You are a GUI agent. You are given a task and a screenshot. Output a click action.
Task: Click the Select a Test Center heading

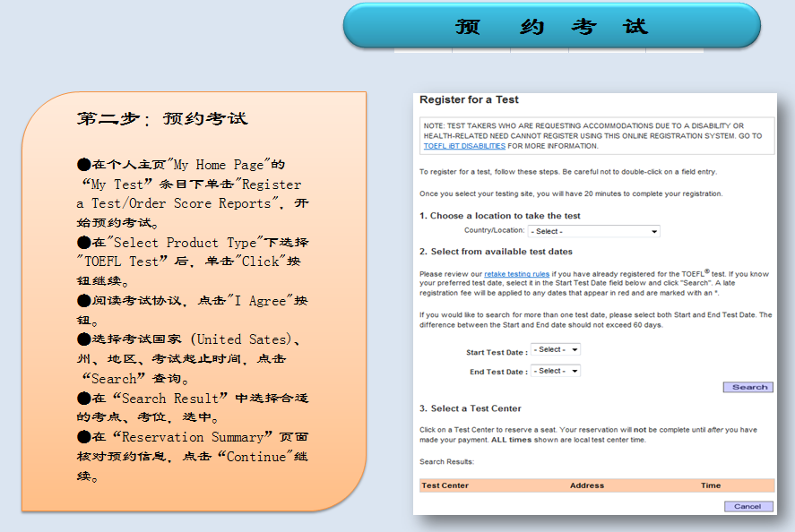(471, 408)
